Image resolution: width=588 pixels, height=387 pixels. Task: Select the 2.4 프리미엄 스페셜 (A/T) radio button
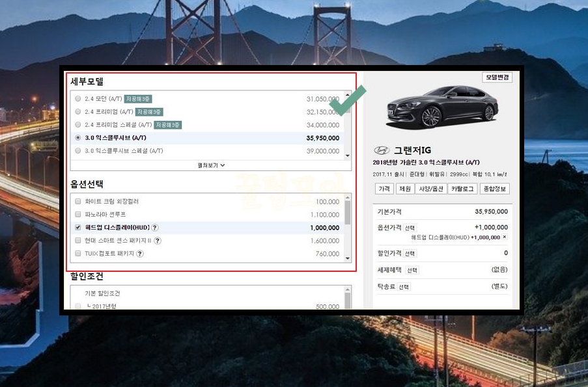point(78,124)
